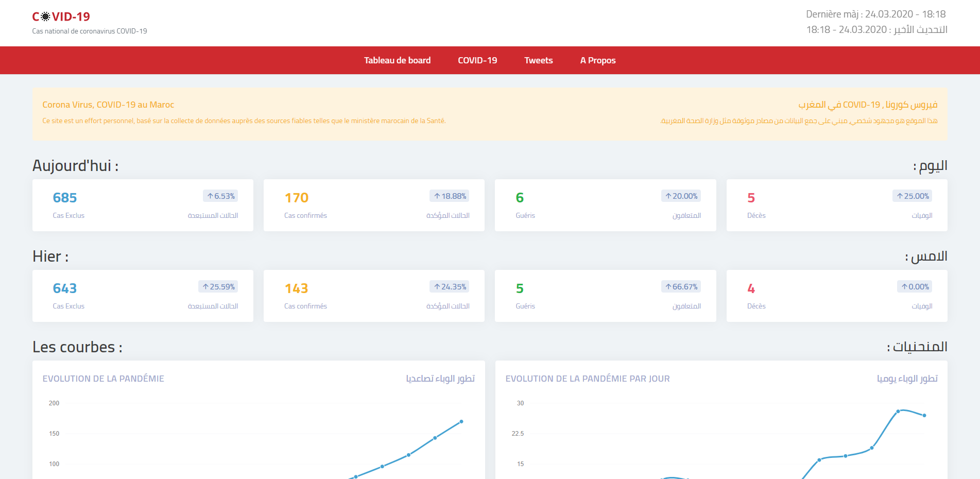Click the last data point on the cumulative curve
This screenshot has height=479, width=980.
[461, 421]
